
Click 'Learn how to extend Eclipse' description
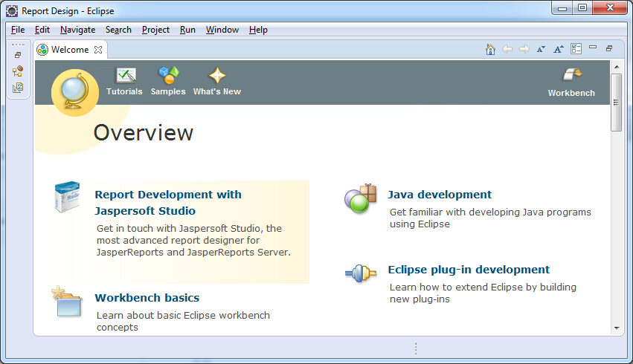pos(483,293)
